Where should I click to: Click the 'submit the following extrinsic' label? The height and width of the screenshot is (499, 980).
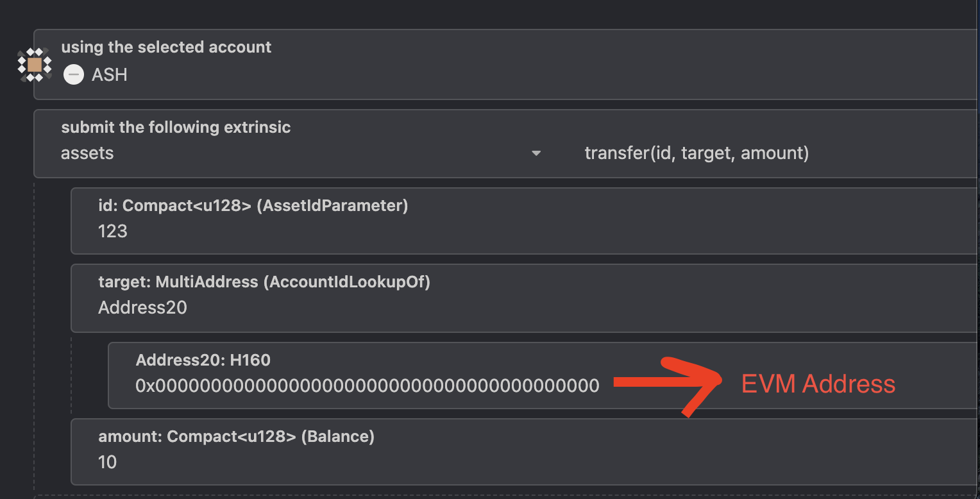[x=176, y=127]
